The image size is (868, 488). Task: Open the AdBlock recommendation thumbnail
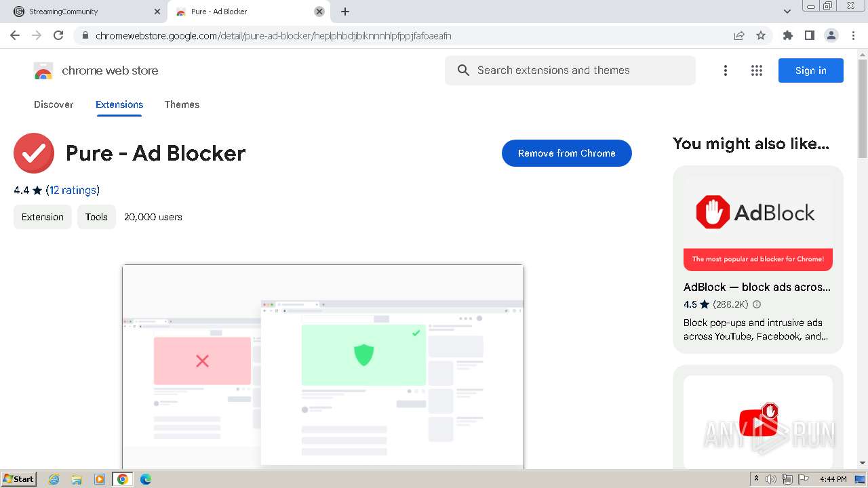[x=758, y=224]
